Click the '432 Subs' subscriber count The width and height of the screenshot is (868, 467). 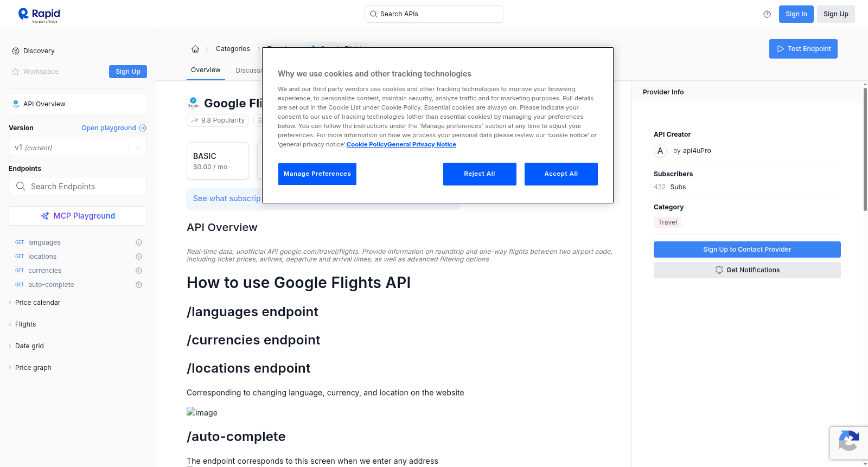[x=669, y=187]
